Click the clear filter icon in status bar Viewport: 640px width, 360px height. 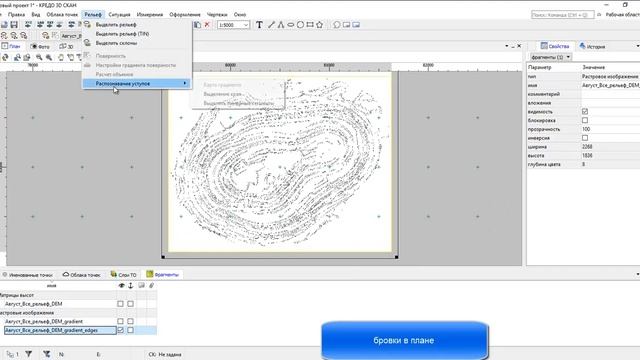tap(47, 354)
